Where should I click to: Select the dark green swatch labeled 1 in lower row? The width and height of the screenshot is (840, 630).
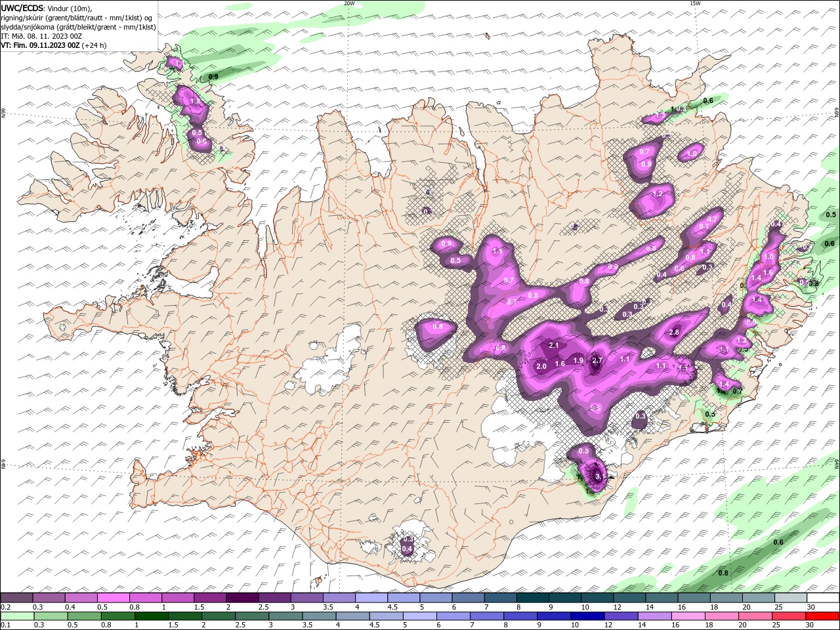(x=152, y=616)
